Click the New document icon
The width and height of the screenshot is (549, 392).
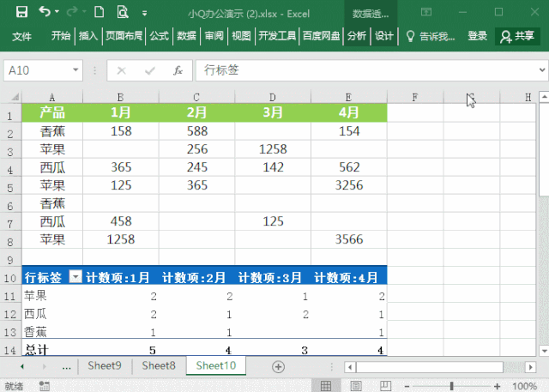point(100,12)
